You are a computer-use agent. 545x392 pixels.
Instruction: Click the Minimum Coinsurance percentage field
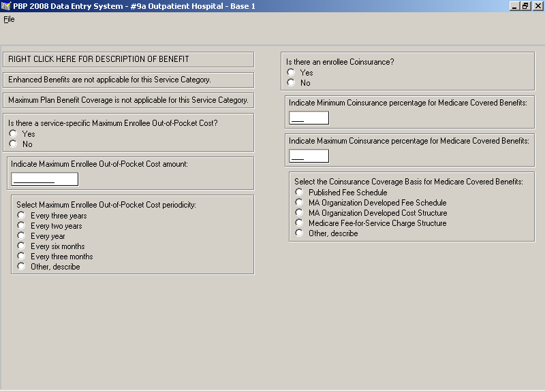coord(309,118)
